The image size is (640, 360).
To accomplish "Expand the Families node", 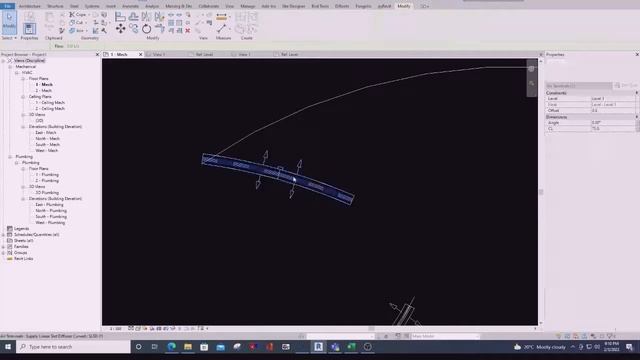I will point(4,247).
